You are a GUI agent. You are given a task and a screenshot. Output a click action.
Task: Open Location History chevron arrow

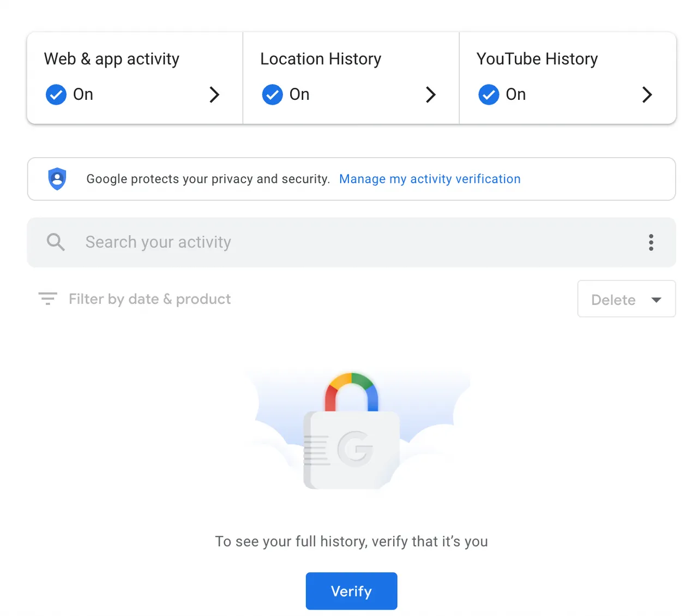[x=431, y=94]
